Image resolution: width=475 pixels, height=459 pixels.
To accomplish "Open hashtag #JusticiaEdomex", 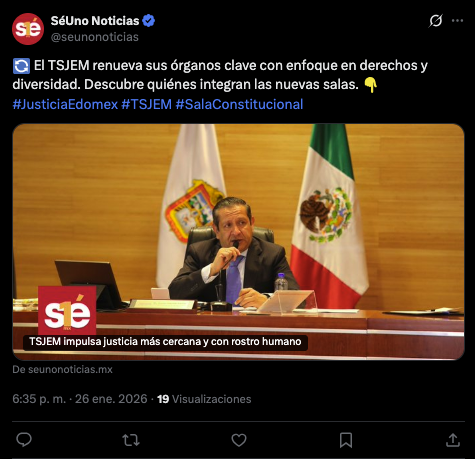I will pyautogui.click(x=65, y=104).
